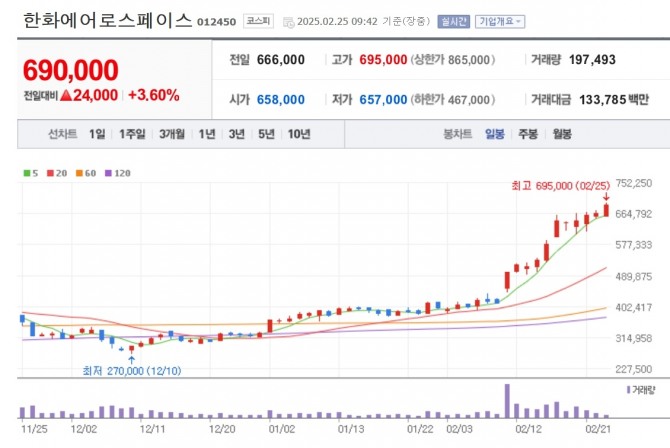This screenshot has width=670, height=448.
Task: Click the latest candlestick under the red arrow
Action: (x=606, y=210)
